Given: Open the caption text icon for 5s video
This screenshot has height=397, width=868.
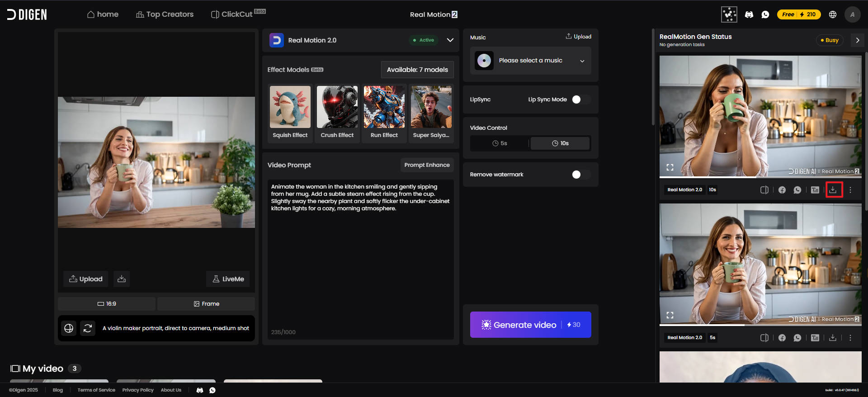Looking at the screenshot, I should 815,338.
